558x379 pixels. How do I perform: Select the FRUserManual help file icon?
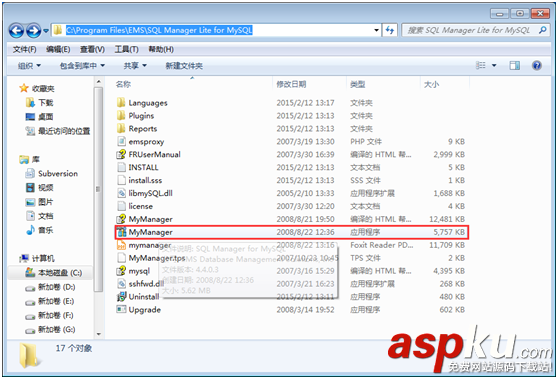121,154
